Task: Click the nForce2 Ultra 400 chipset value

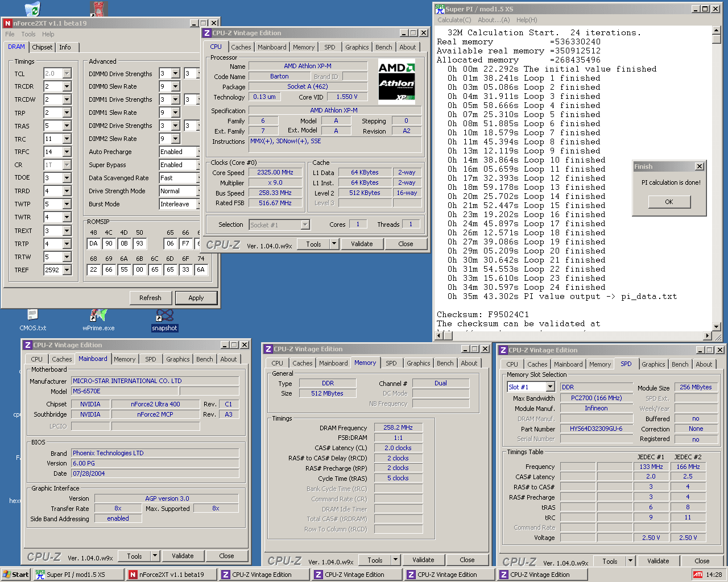Action: [x=155, y=404]
